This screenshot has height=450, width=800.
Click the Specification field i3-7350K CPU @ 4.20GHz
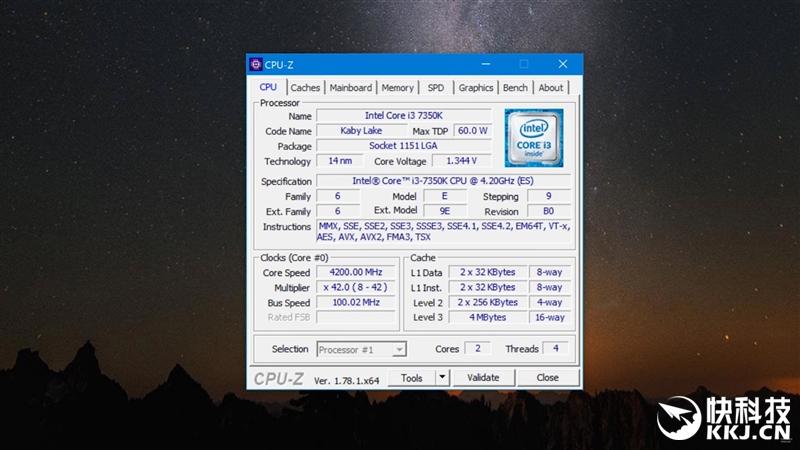point(443,181)
